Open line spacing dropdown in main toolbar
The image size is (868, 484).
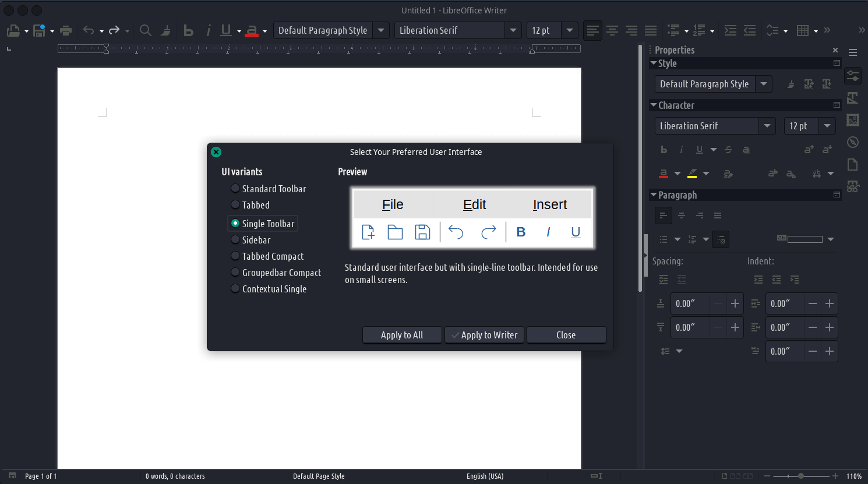click(786, 31)
